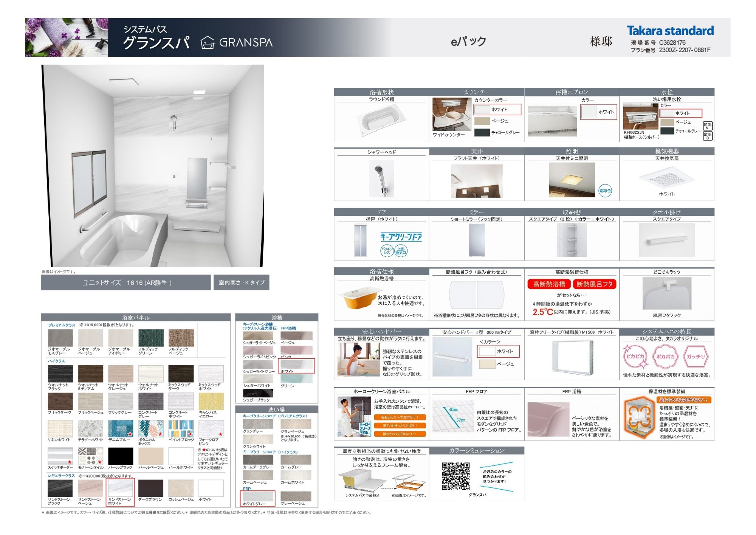Click the 窓枠フリータイプ window frame image
The image size is (756, 535).
[572, 358]
